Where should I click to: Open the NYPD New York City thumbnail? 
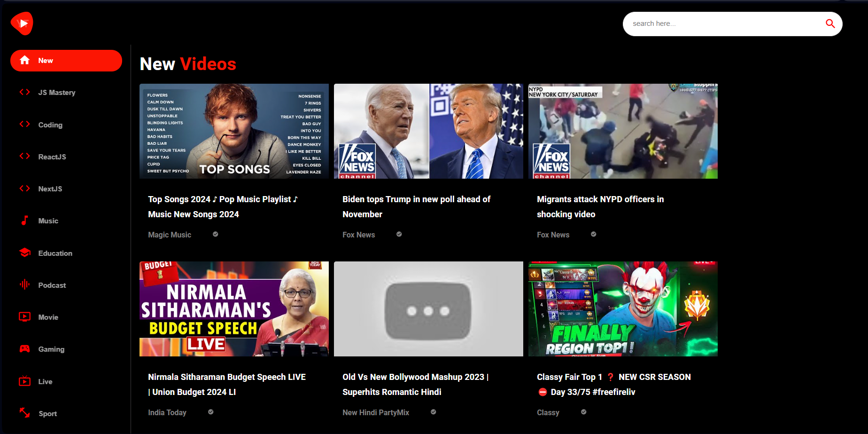tap(623, 131)
